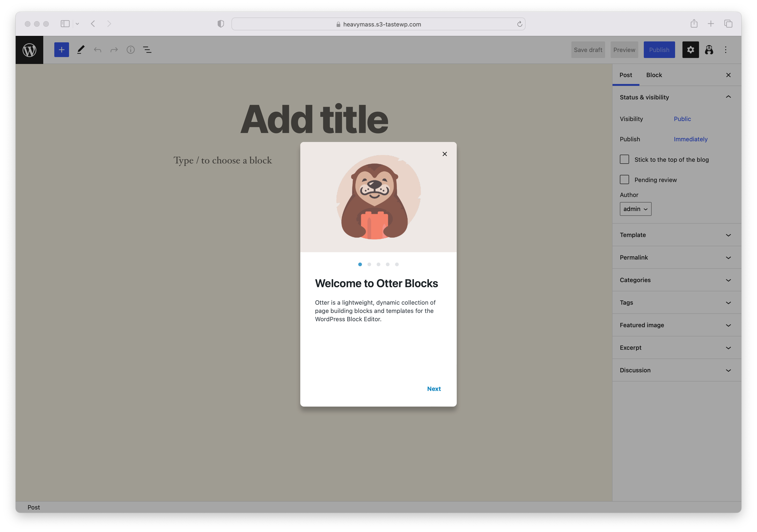The height and width of the screenshot is (532, 757).
Task: Check the Pending review option
Action: point(624,179)
